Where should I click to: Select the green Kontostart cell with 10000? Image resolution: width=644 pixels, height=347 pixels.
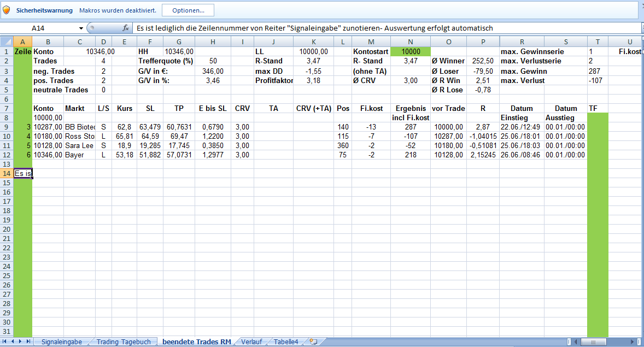[x=410, y=51]
